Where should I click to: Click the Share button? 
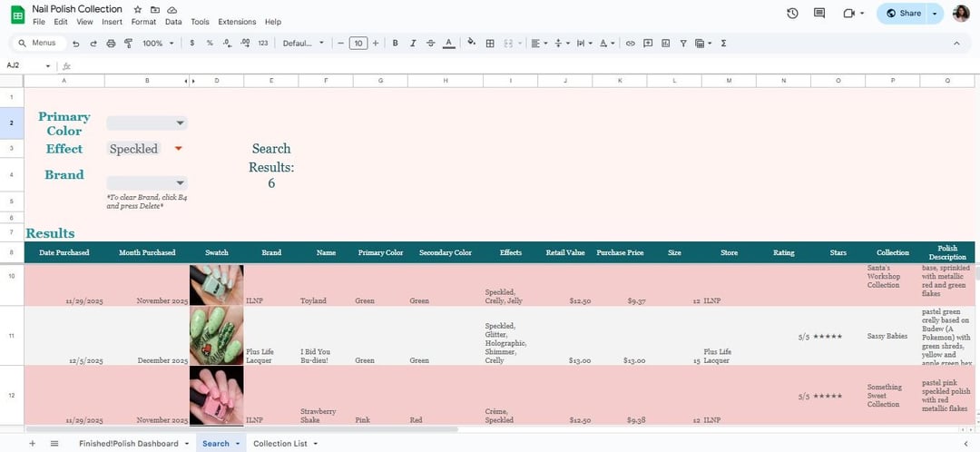[904, 14]
